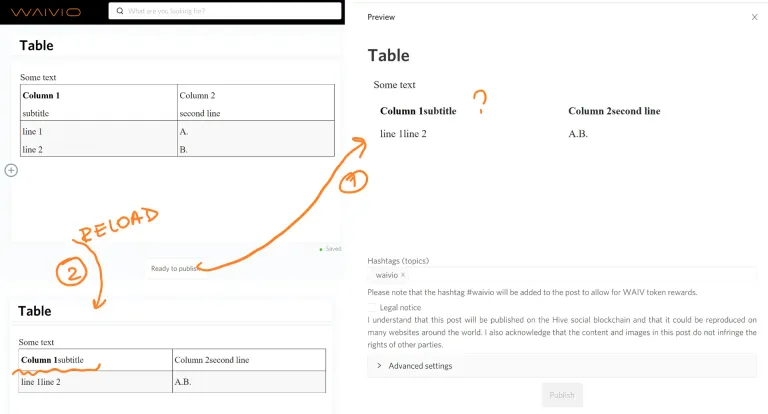Click the Table title in the editor

coord(37,46)
